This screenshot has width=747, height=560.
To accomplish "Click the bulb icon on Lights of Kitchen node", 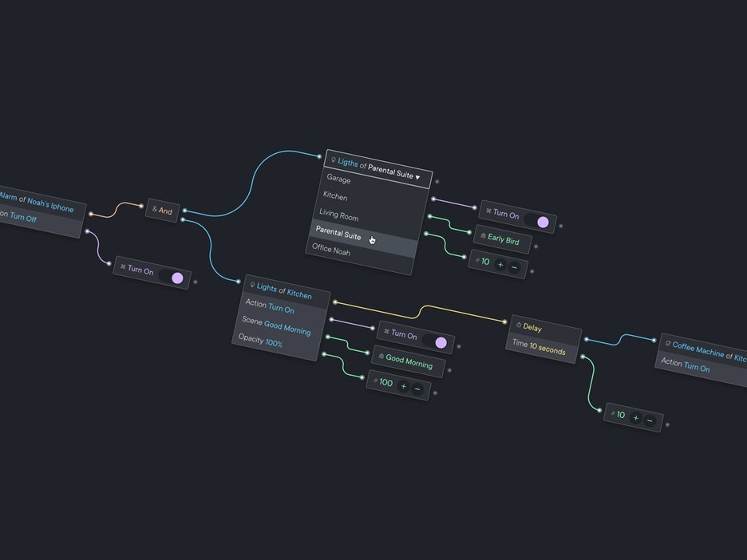I will click(252, 285).
